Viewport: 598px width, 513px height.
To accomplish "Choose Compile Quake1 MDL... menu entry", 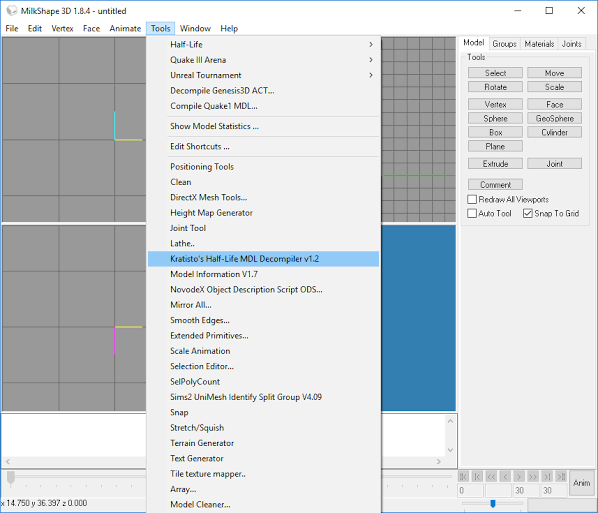I will tap(263, 106).
